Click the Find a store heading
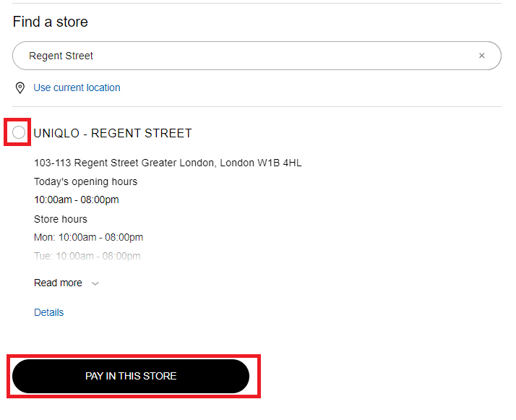 pyautogui.click(x=51, y=22)
